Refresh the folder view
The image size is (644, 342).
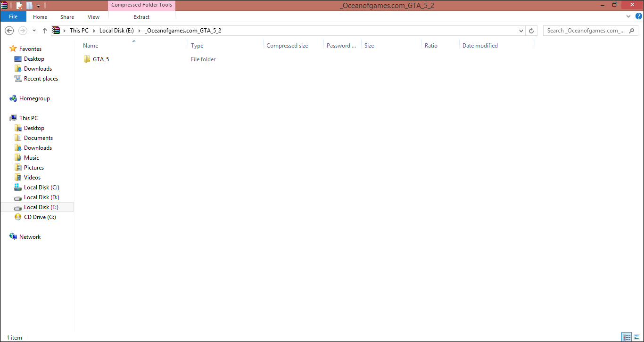pos(531,31)
